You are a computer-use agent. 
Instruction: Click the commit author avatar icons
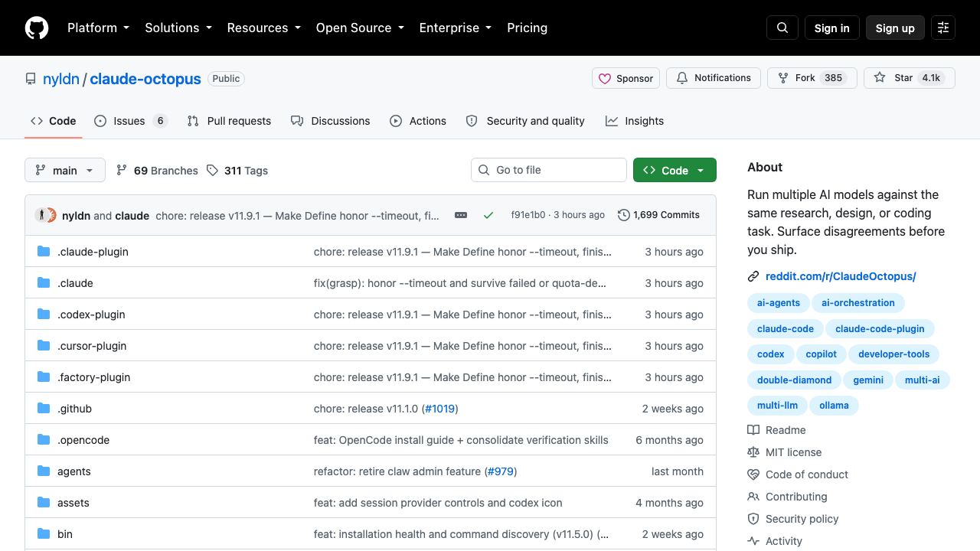[x=46, y=215]
